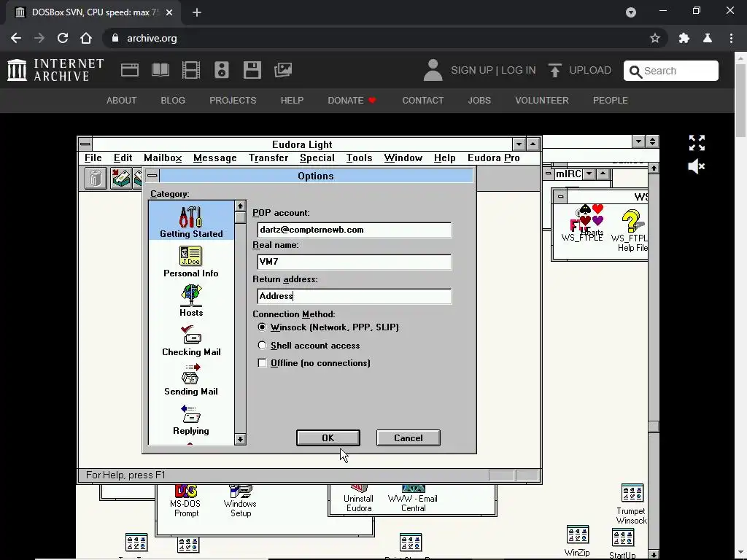The image size is (747, 560).
Task: Unmute the emulator sound icon
Action: (x=697, y=167)
